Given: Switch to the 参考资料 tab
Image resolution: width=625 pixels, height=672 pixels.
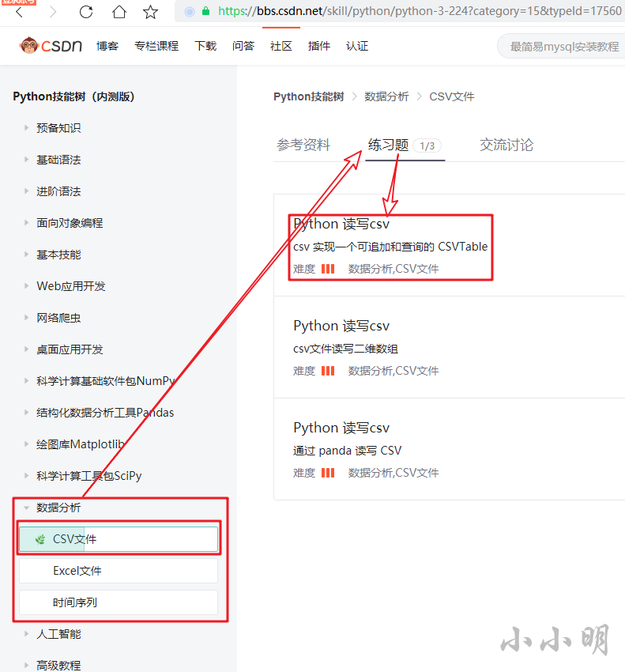Looking at the screenshot, I should [303, 145].
